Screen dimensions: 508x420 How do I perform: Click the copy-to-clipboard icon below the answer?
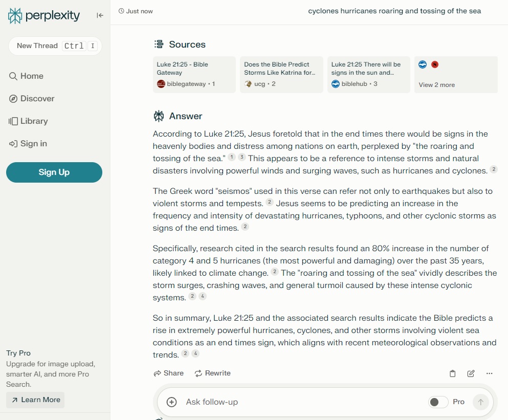click(452, 373)
